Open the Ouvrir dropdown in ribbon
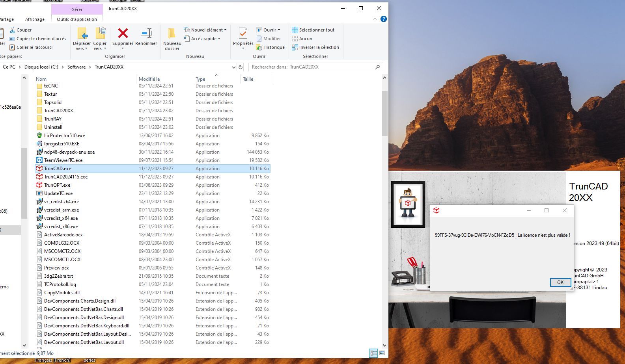Image resolution: width=625 pixels, height=364 pixels. pyautogui.click(x=268, y=30)
